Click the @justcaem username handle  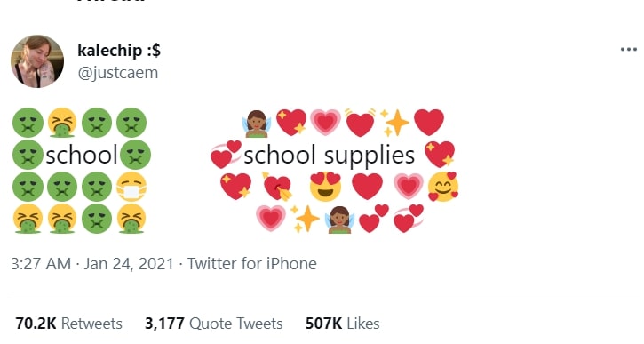pyautogui.click(x=118, y=73)
